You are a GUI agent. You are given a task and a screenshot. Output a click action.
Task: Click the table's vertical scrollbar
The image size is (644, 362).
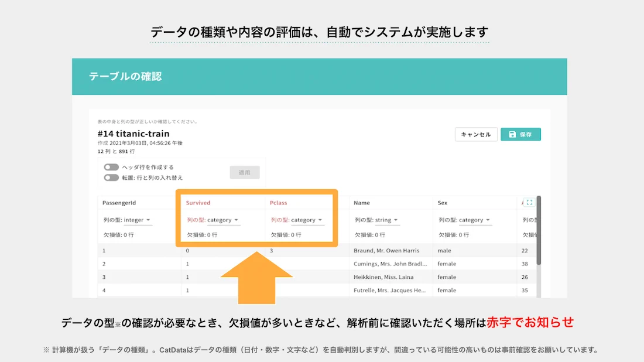[539, 231]
